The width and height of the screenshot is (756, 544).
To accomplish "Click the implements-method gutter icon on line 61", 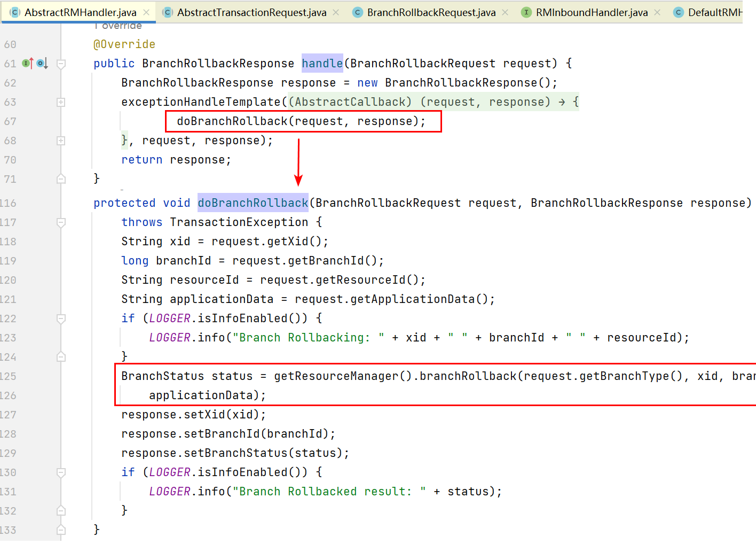I will tap(27, 64).
